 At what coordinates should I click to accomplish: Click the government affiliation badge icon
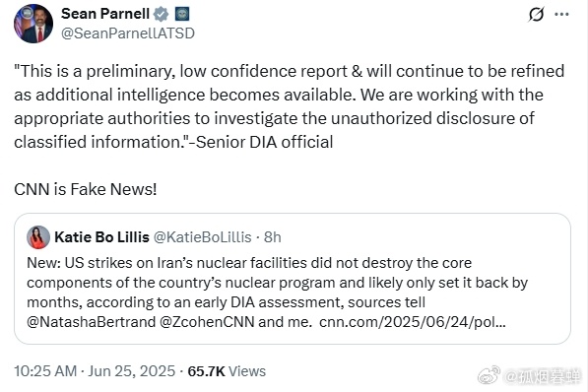[182, 14]
